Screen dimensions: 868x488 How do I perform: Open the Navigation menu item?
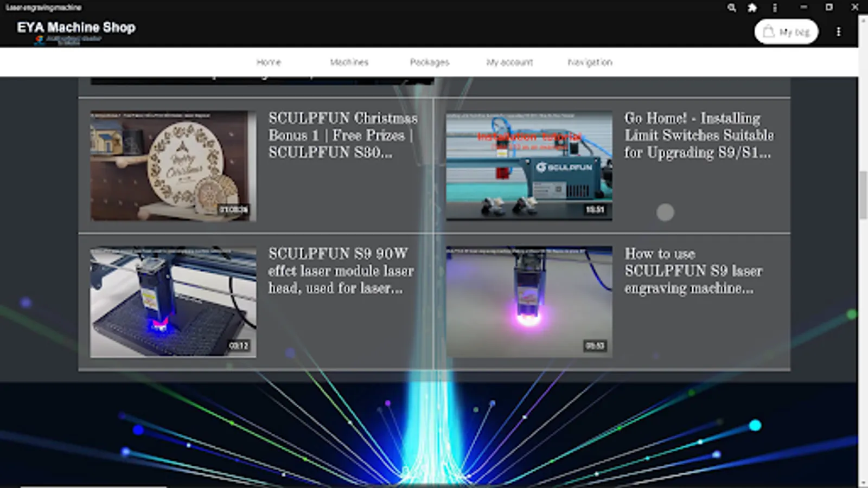tap(590, 62)
